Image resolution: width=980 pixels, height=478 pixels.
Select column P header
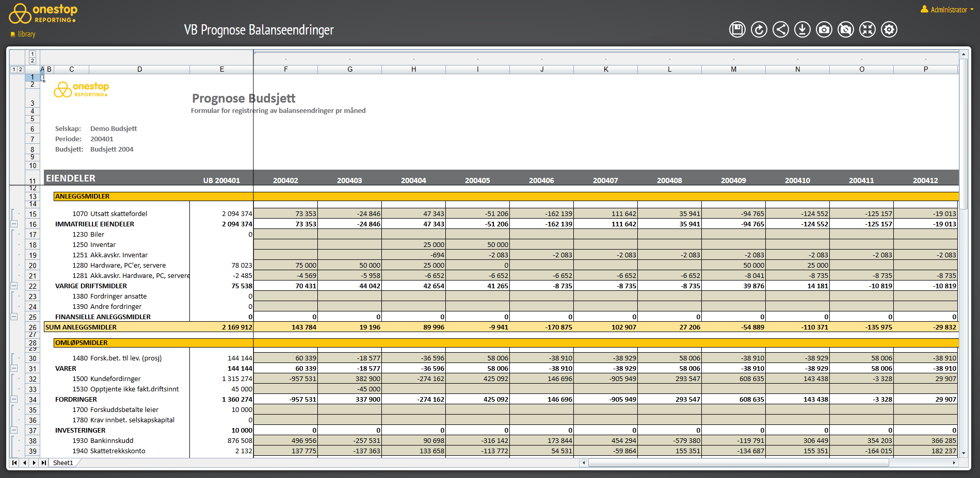click(926, 69)
